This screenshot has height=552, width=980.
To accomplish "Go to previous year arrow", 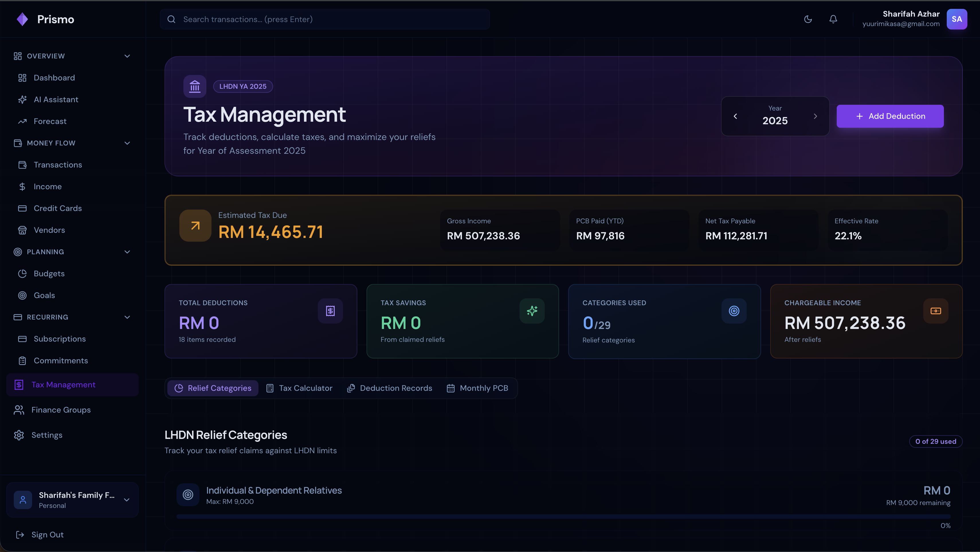I will point(735,116).
